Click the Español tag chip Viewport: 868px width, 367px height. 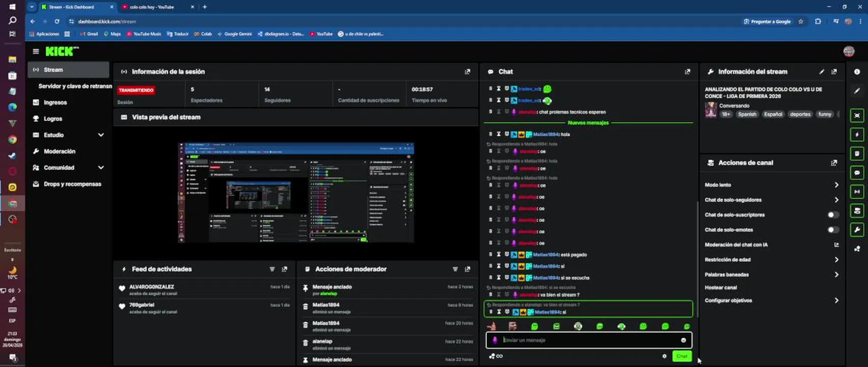pyautogui.click(x=773, y=114)
